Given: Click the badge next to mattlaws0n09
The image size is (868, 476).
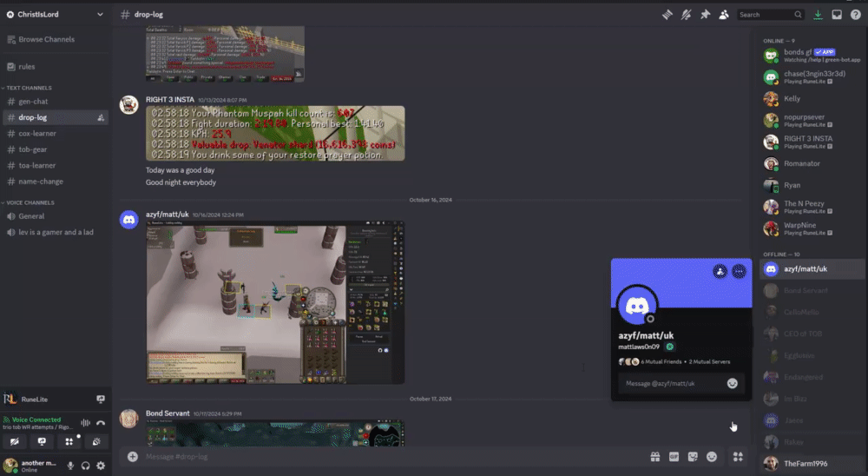Looking at the screenshot, I should [x=670, y=347].
